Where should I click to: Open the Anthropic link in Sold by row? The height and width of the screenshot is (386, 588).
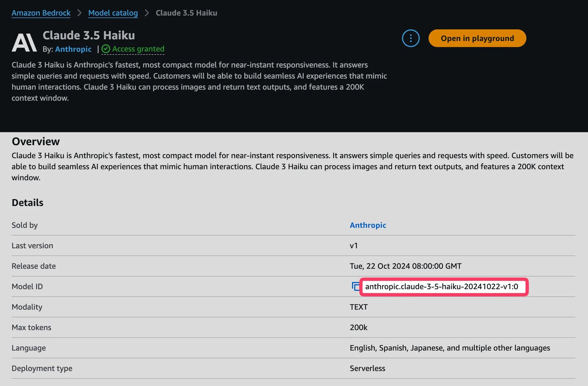[x=368, y=225]
